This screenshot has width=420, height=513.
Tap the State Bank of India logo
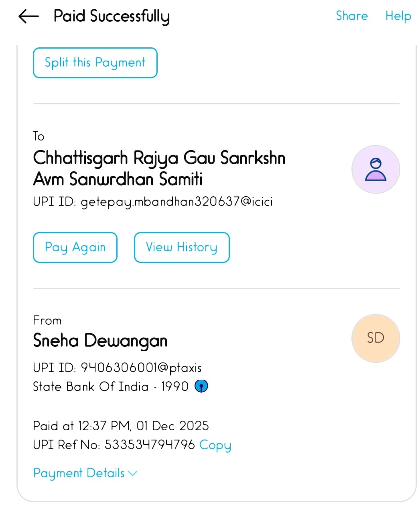point(201,386)
